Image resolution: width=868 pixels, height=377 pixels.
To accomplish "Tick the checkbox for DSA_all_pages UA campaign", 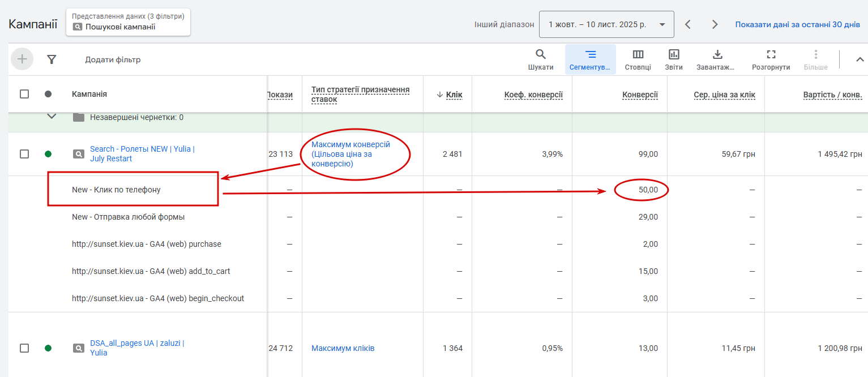I will pos(24,348).
